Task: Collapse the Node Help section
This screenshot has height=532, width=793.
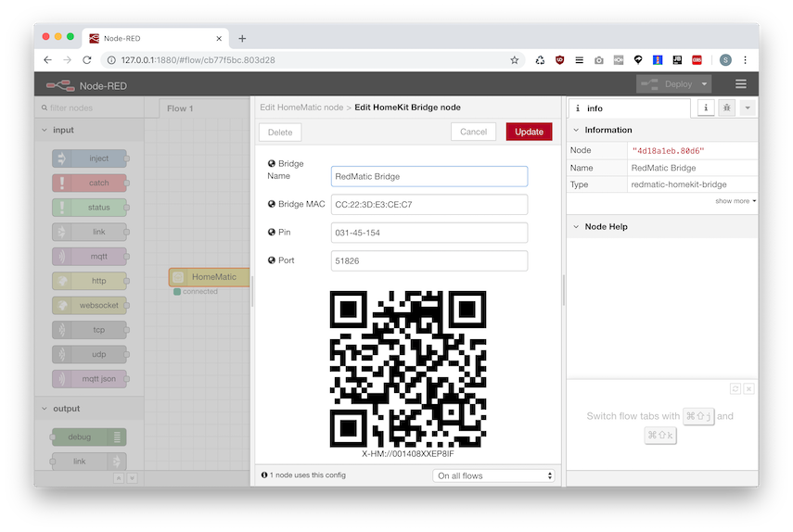Action: click(x=576, y=226)
